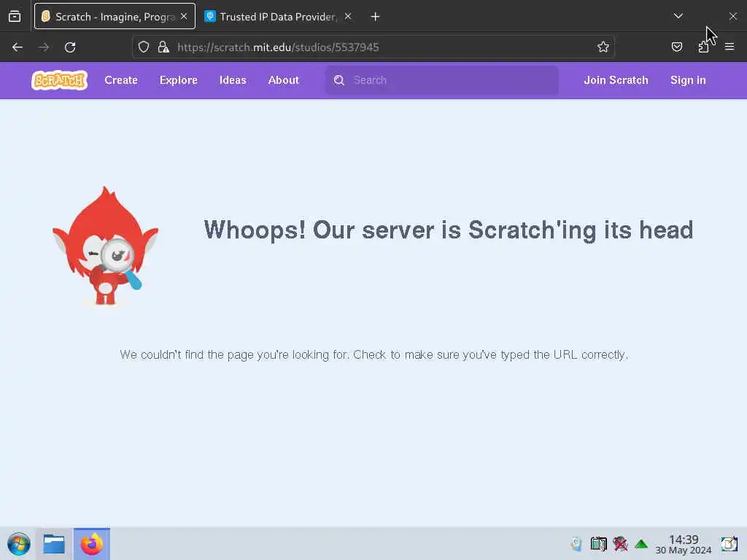Click the show desktop icon in the tray
Screen dimensions: 747x560
(729, 543)
